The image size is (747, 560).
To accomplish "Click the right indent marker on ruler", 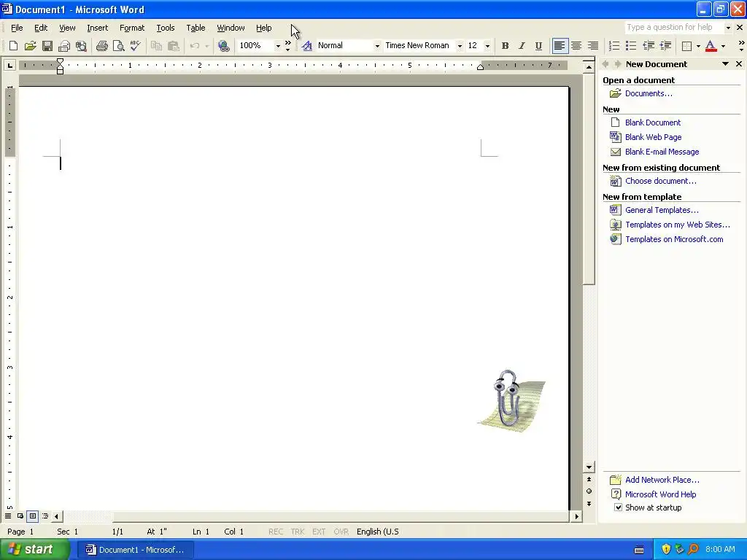I will tap(480, 67).
